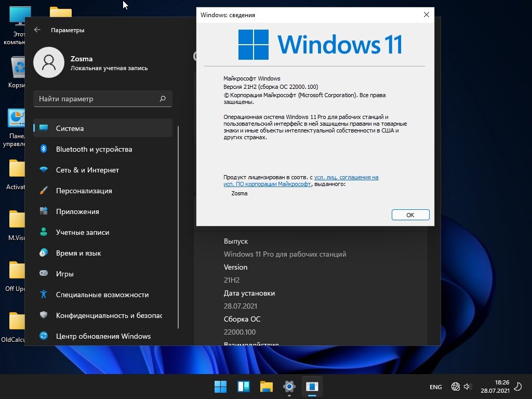Click the volume speaker tray icon
532x399 pixels.
pos(468,387)
